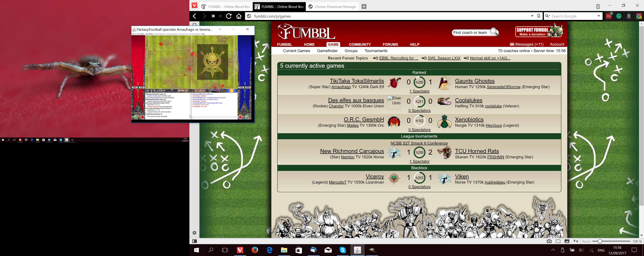This screenshot has width=644, height=256.
Task: Click the Find coach or team field
Action: tap(470, 32)
